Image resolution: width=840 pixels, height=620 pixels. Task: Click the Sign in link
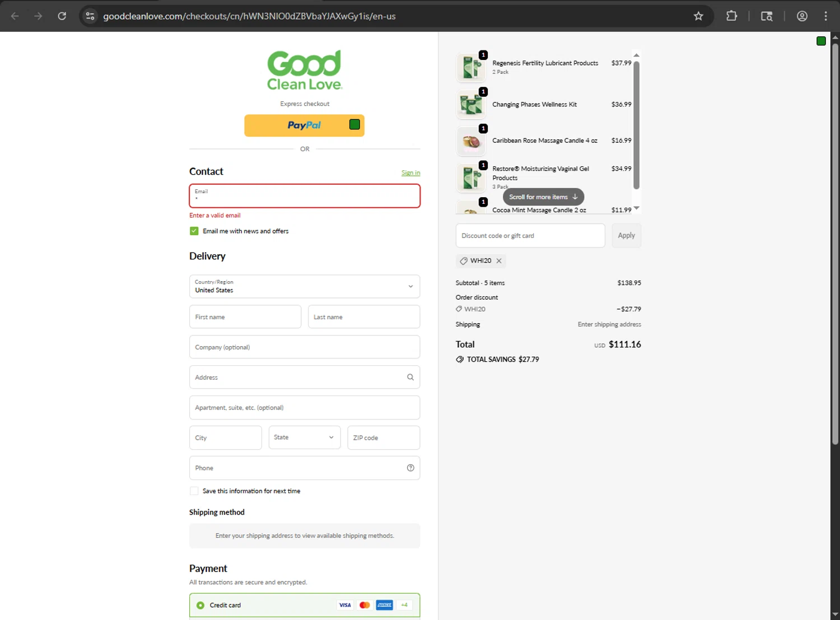(x=410, y=173)
